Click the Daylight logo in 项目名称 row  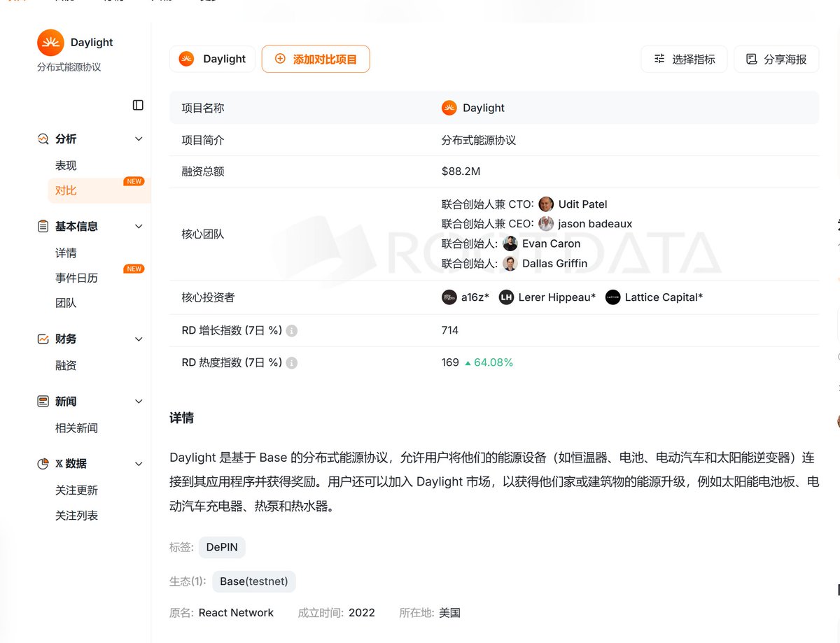pos(449,108)
